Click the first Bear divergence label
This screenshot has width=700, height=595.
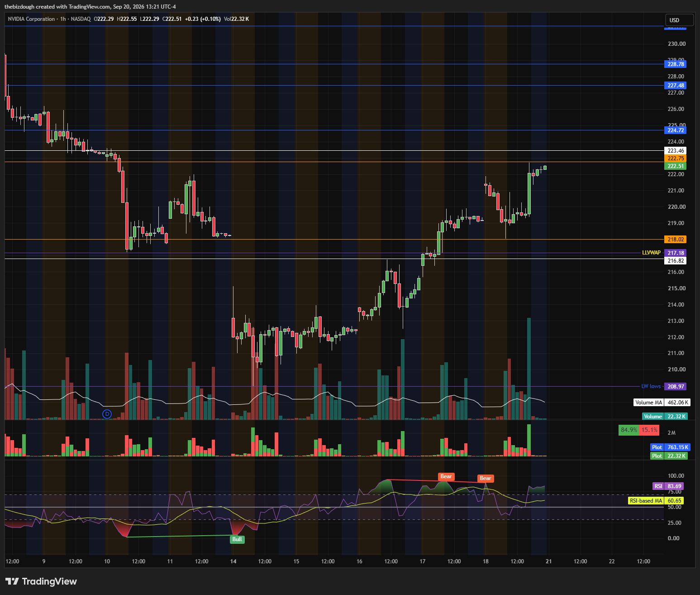(446, 476)
